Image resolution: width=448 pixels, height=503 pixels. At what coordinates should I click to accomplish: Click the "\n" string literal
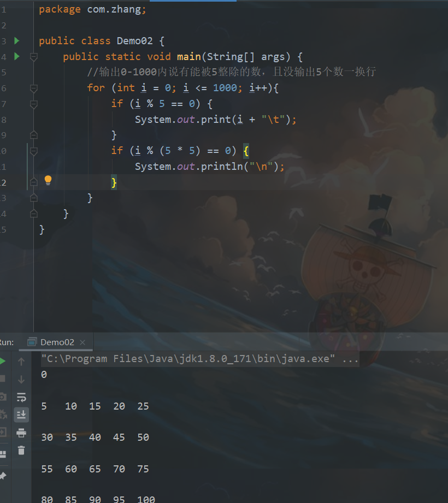[x=261, y=166]
